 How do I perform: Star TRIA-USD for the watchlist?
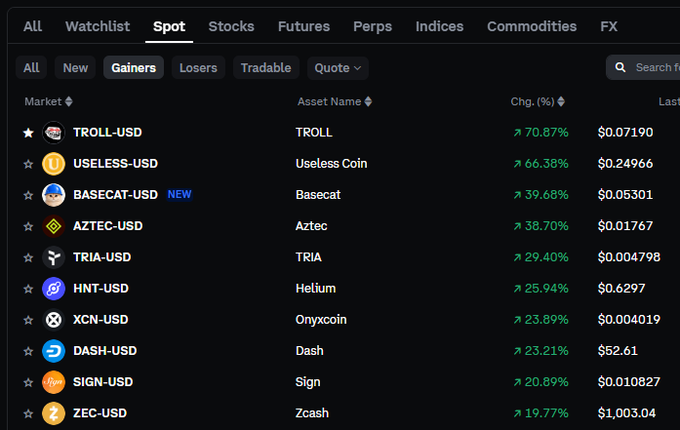coord(28,257)
